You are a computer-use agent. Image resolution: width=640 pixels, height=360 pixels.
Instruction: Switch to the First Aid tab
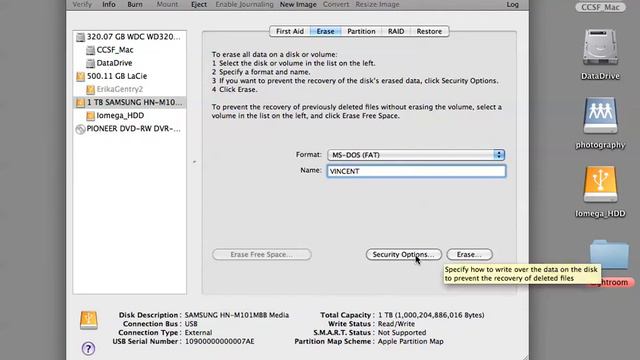(x=290, y=31)
